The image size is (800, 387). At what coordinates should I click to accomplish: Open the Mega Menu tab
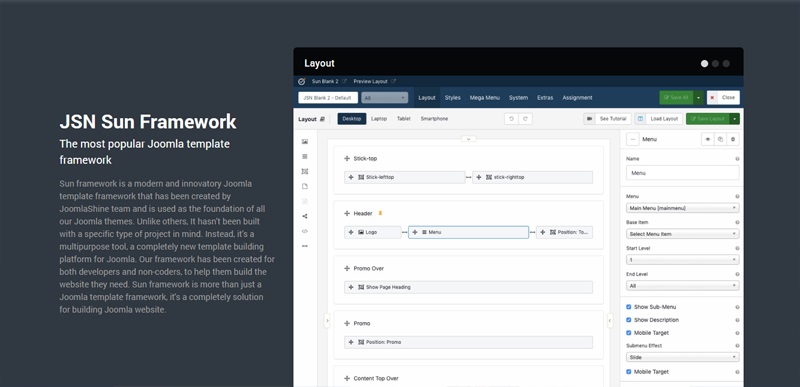(x=485, y=97)
